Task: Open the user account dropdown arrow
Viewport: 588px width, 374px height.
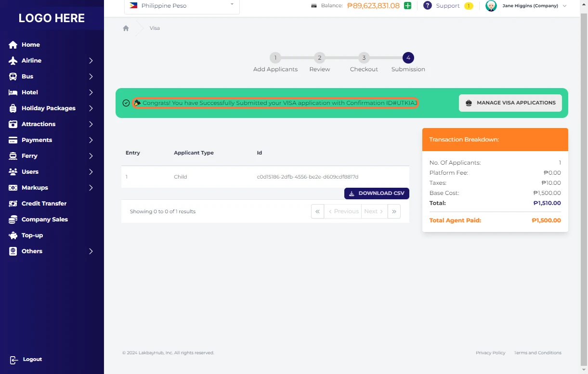Action: click(x=564, y=6)
